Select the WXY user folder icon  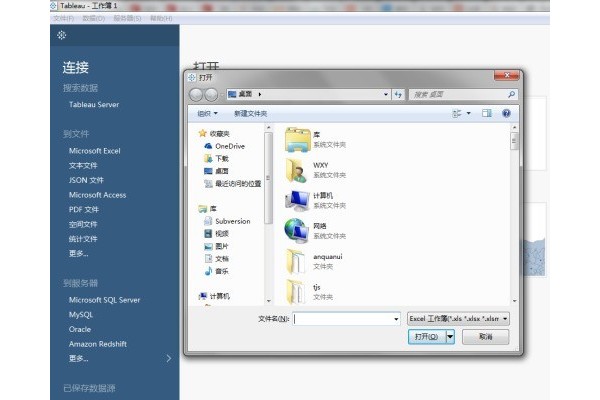[x=297, y=170]
